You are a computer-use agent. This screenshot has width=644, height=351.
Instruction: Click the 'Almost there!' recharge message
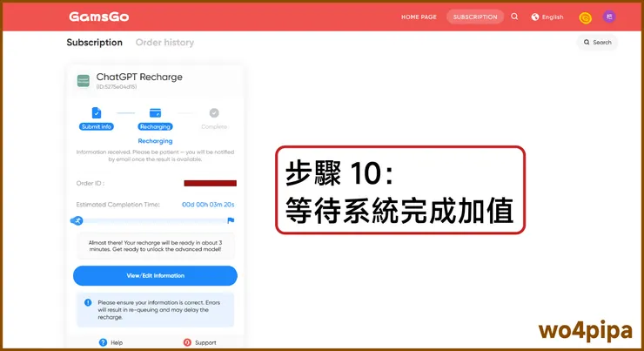pyautogui.click(x=155, y=246)
